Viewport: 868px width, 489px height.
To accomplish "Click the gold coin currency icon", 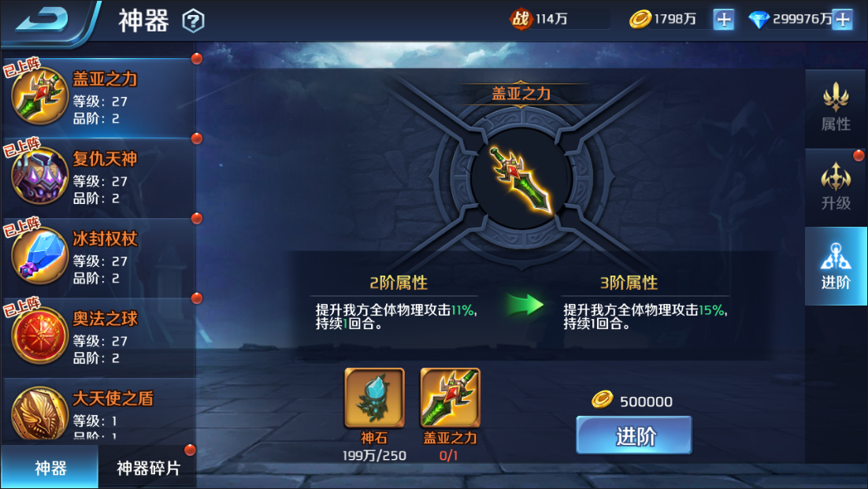I will tap(640, 20).
